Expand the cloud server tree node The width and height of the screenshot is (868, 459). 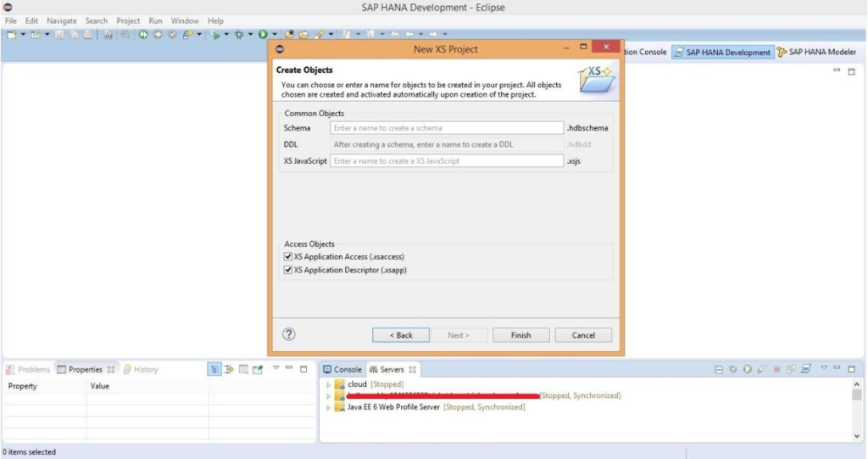point(329,385)
